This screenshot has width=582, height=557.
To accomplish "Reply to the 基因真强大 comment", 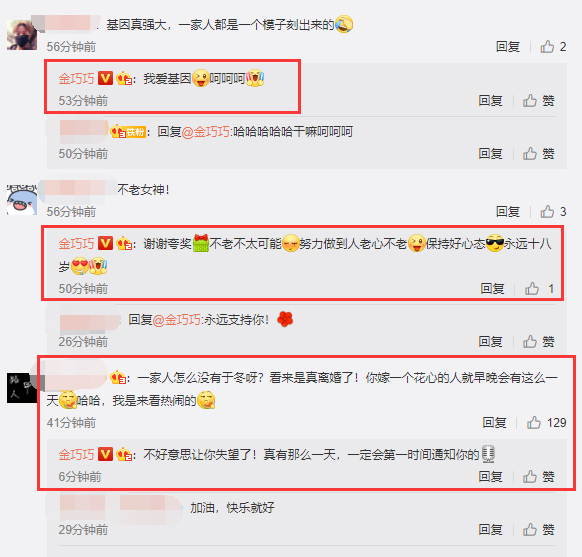I will pos(508,47).
